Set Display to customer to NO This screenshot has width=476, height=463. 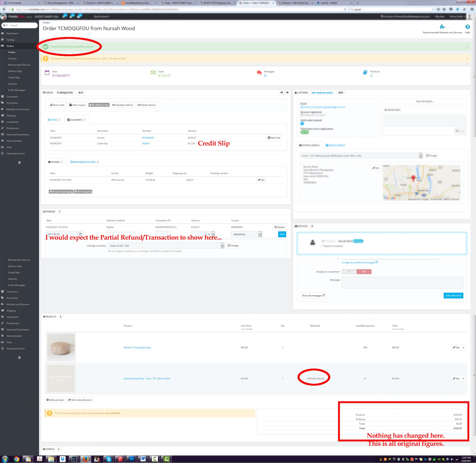tap(364, 272)
